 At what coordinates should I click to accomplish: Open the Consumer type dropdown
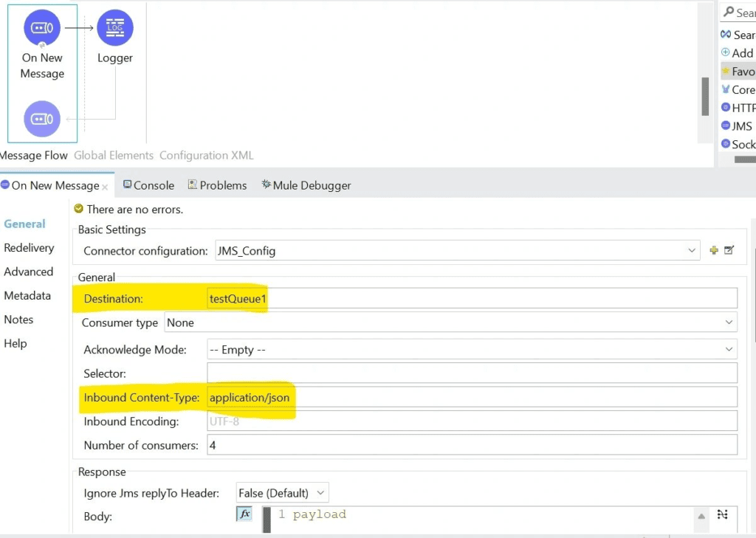[729, 323]
